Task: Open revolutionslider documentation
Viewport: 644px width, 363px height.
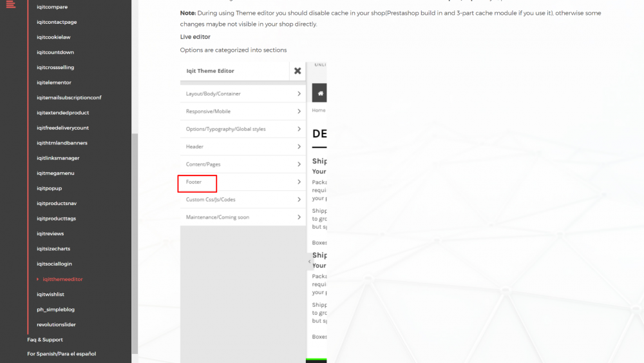Action: point(56,325)
